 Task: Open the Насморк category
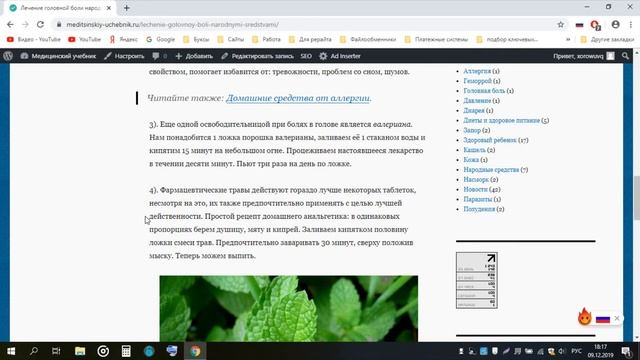tap(476, 180)
